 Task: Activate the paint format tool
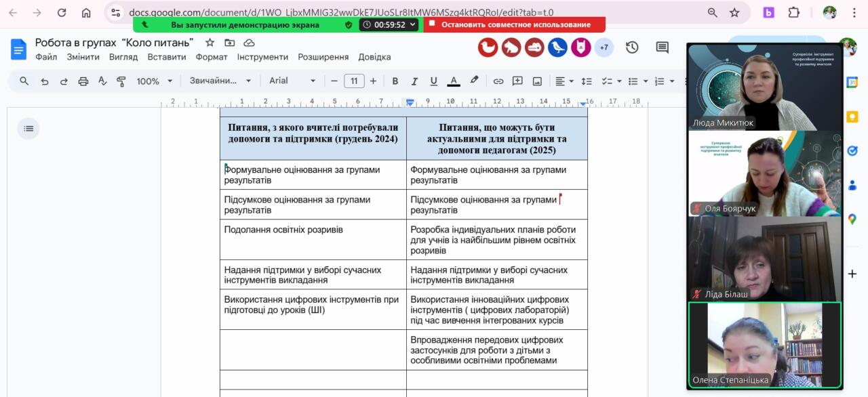coord(121,81)
